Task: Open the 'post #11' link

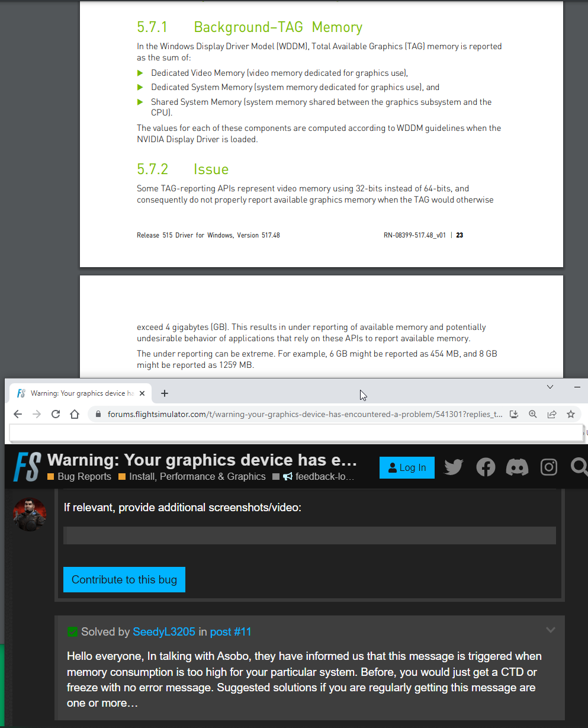Action: (230, 631)
